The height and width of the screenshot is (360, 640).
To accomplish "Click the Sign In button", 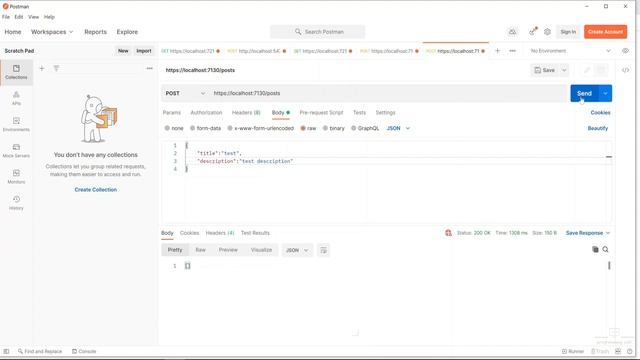I will [568, 32].
